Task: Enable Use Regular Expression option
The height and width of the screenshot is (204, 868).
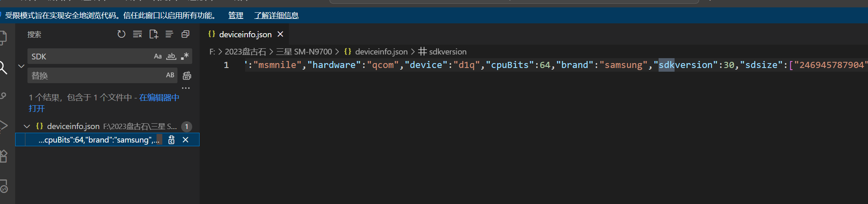Action: pyautogui.click(x=185, y=57)
